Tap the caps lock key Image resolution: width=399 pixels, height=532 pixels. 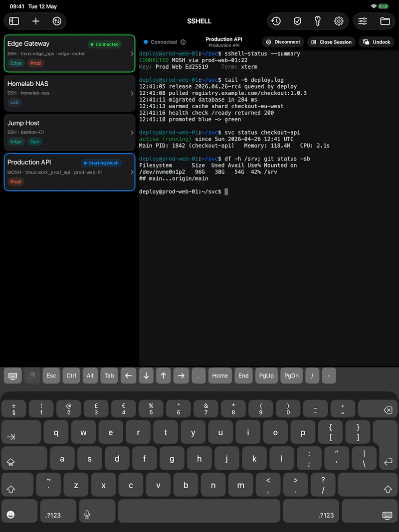pyautogui.click(x=24, y=458)
